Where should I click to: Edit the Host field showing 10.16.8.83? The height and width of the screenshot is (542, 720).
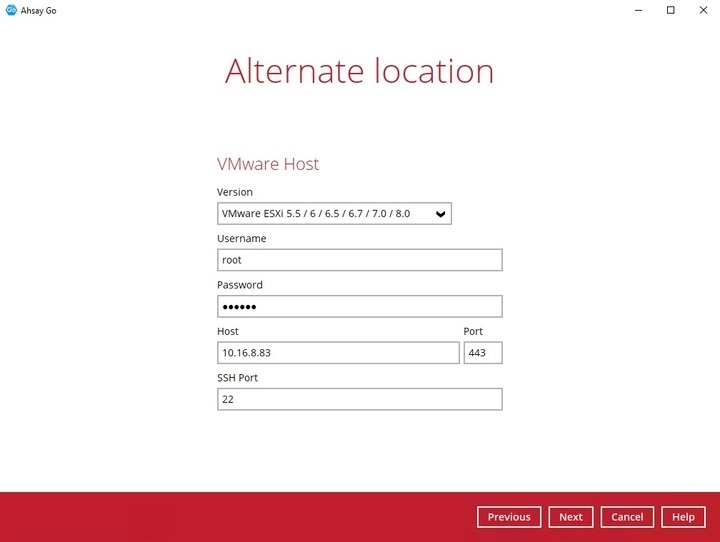[338, 353]
